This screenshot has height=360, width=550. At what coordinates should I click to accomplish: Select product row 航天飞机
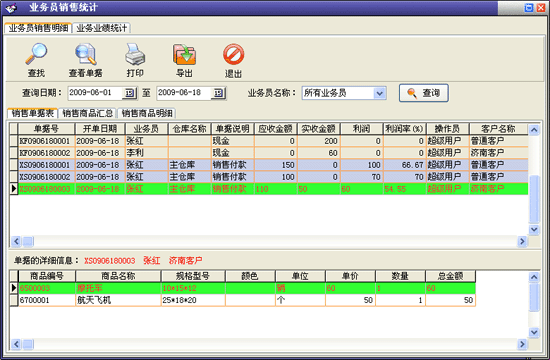click(x=242, y=300)
